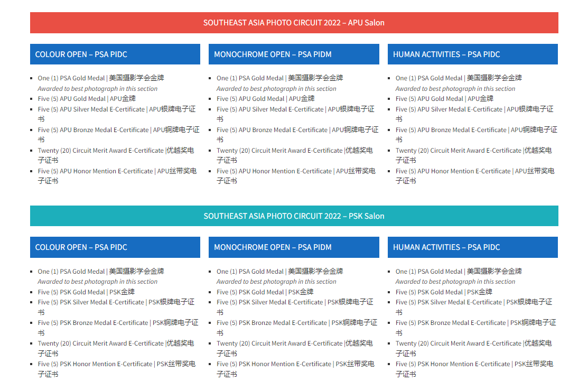Highlight APU Silver Medal E-Certificate in Human Activities column

pyautogui.click(x=474, y=114)
